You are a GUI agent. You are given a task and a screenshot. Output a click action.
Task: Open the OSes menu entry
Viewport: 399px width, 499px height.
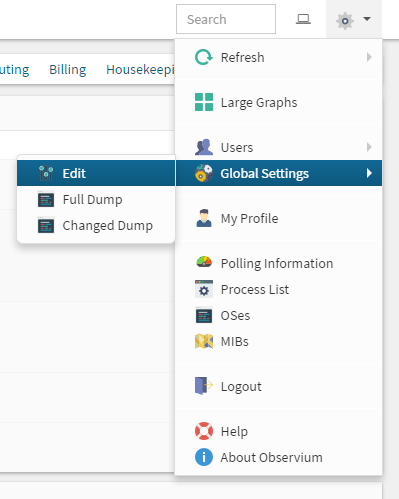pyautogui.click(x=278, y=315)
